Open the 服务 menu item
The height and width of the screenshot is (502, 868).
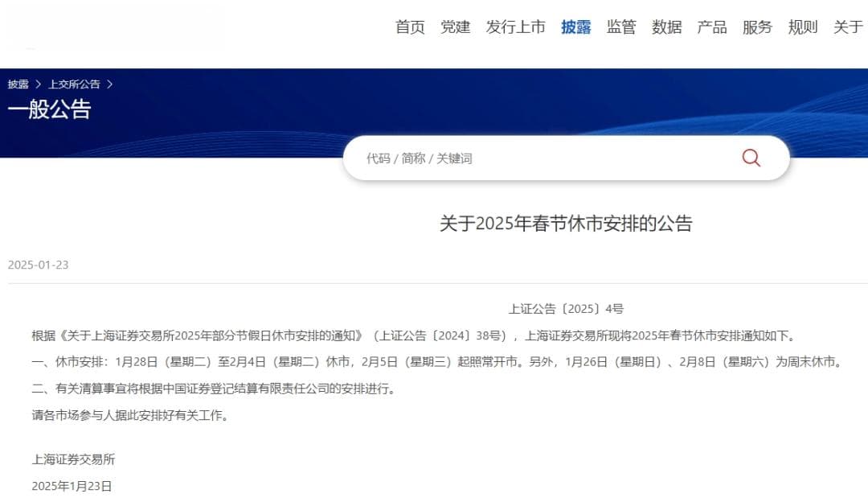click(x=757, y=27)
